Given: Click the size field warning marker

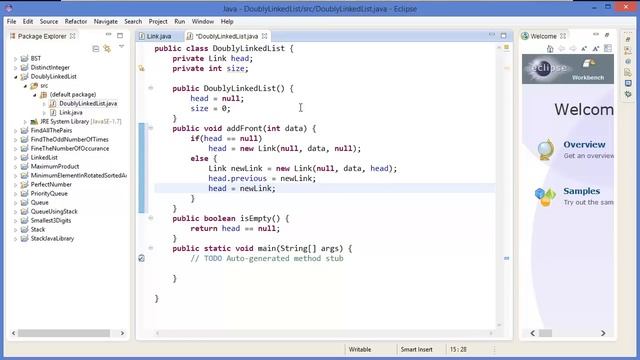Looking at the screenshot, I should click(141, 68).
